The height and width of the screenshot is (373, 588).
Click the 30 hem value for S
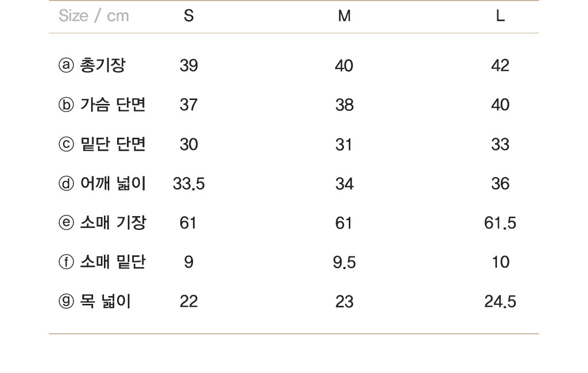click(x=188, y=144)
